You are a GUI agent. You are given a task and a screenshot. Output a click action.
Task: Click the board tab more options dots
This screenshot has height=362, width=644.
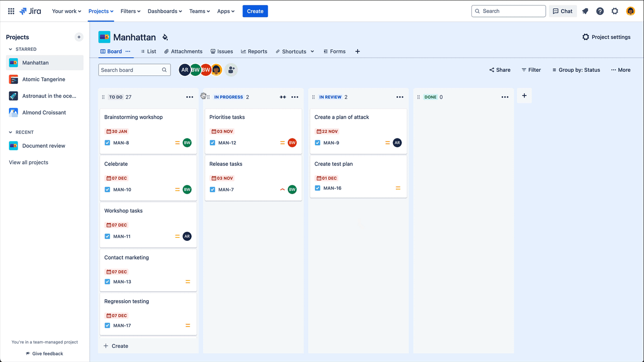point(128,51)
